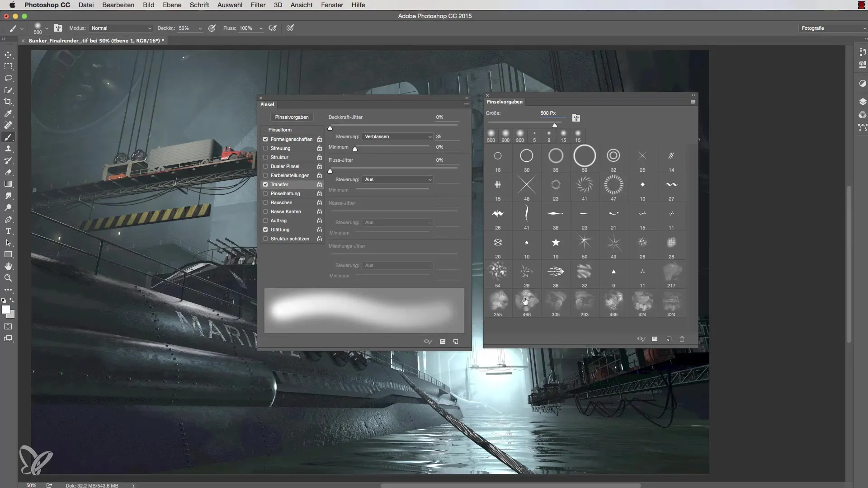Select the Rectangular Marquee tool

(x=8, y=66)
